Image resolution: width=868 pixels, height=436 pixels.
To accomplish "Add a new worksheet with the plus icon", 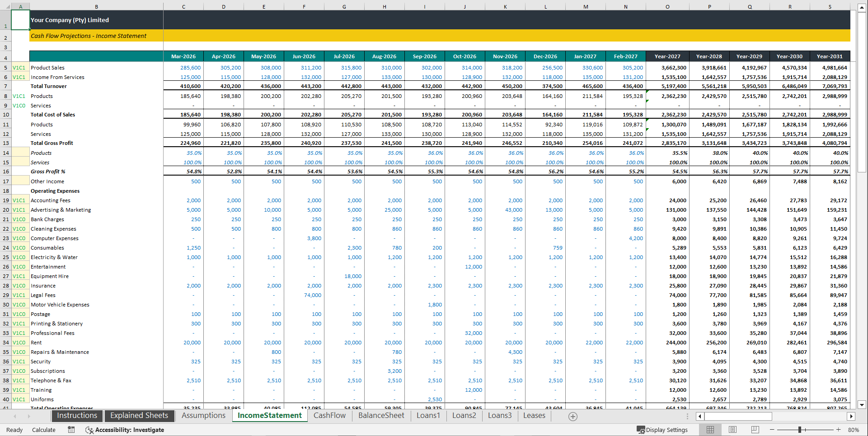I will pos(572,416).
